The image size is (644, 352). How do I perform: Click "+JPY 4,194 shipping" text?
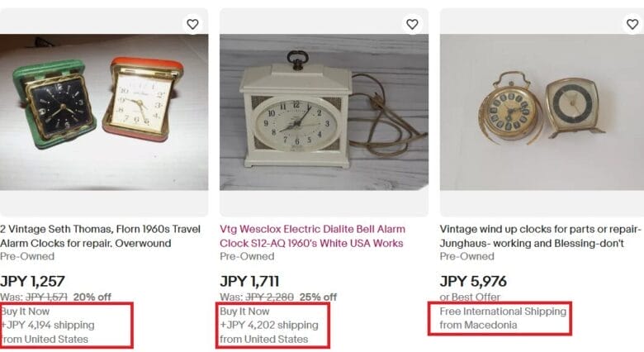pos(48,325)
